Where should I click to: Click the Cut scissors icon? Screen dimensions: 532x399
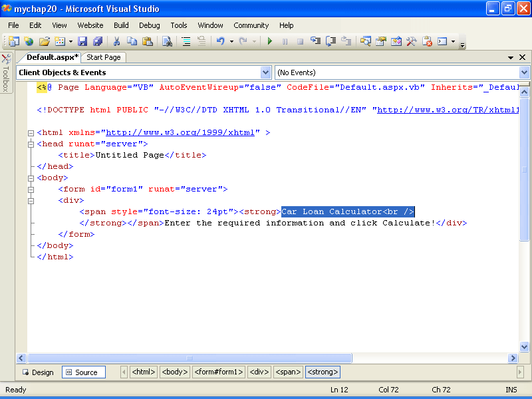click(x=116, y=41)
